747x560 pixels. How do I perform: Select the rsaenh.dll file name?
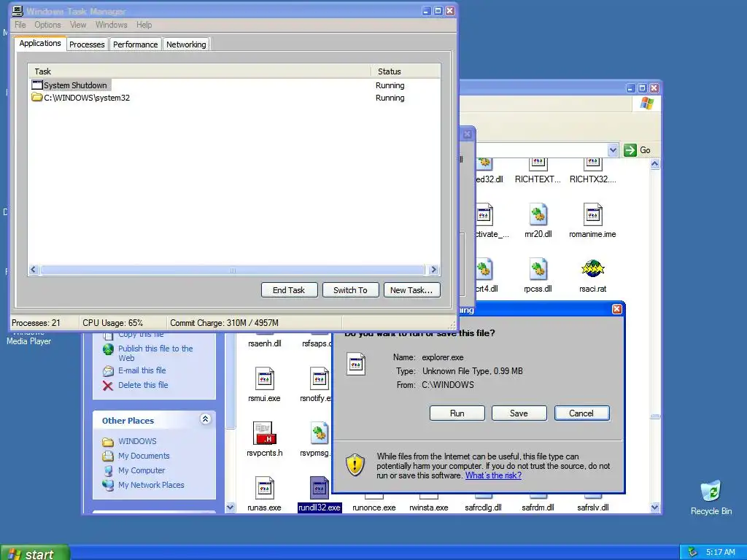(264, 343)
